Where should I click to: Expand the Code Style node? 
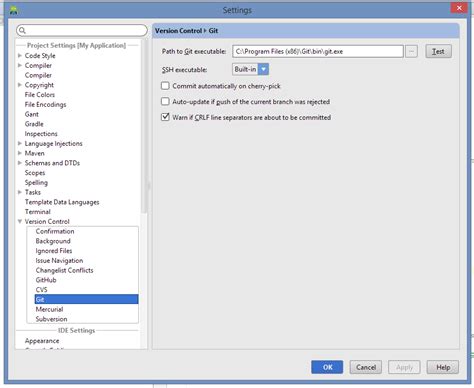(20, 55)
